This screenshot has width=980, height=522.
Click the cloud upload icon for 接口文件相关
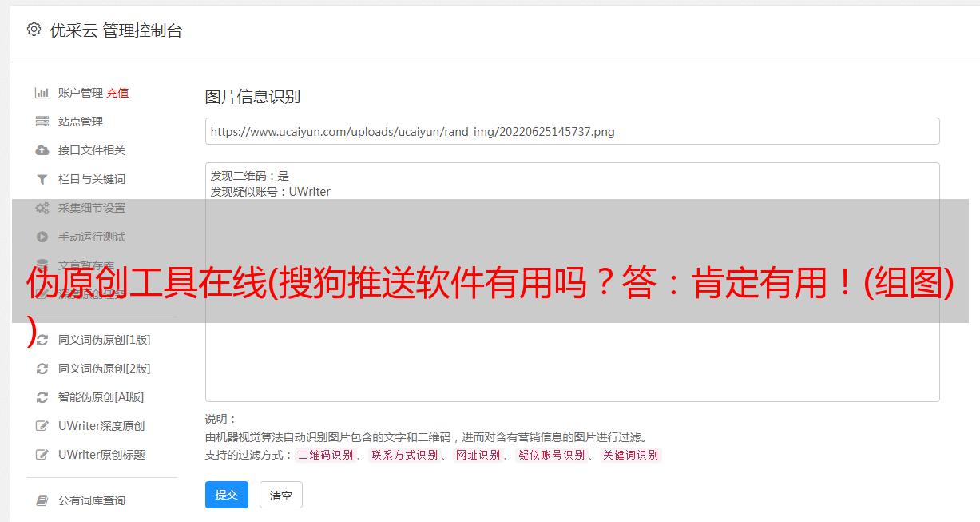click(x=42, y=150)
